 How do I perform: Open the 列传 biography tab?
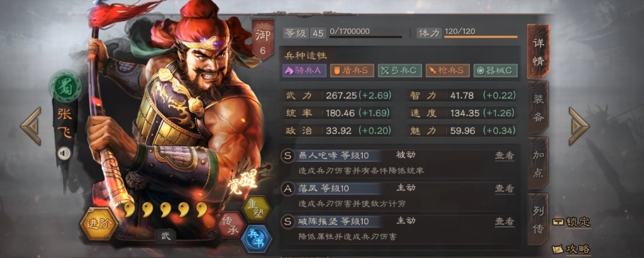coord(538,220)
